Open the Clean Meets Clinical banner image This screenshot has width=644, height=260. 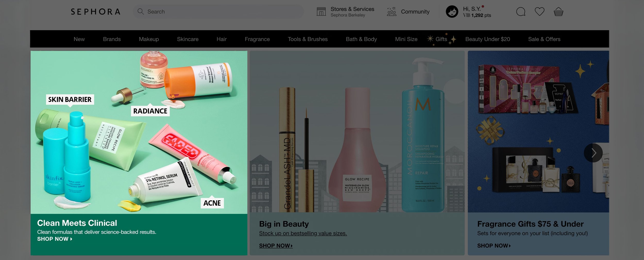[139, 132]
